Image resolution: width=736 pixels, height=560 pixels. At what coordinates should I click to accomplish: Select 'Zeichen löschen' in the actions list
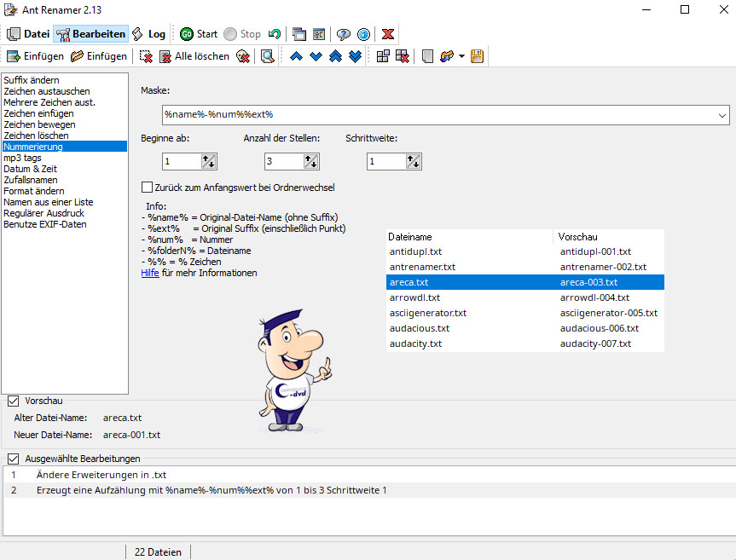pyautogui.click(x=36, y=136)
